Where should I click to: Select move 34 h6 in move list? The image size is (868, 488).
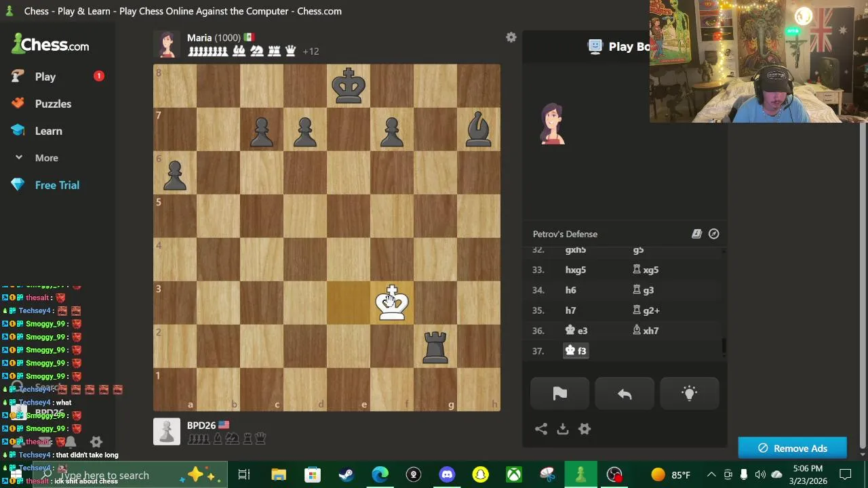(570, 290)
